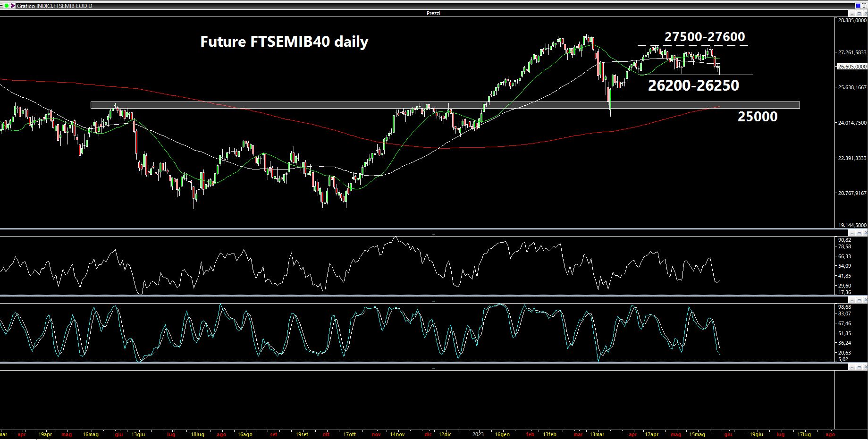The width and height of the screenshot is (868, 440).
Task: Click the 67,46 stochastic axis value
Action: 844,323
